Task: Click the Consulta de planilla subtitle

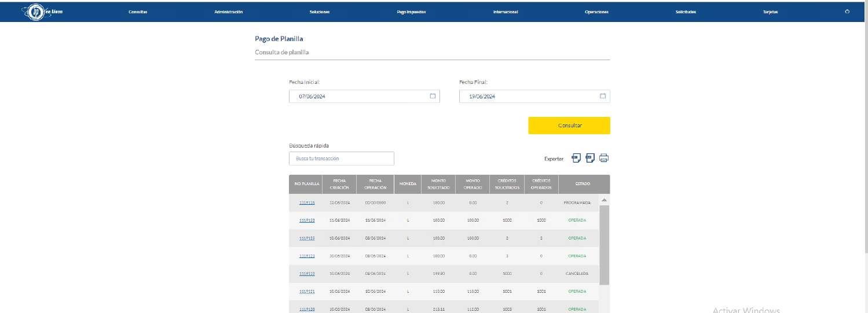Action: click(282, 52)
